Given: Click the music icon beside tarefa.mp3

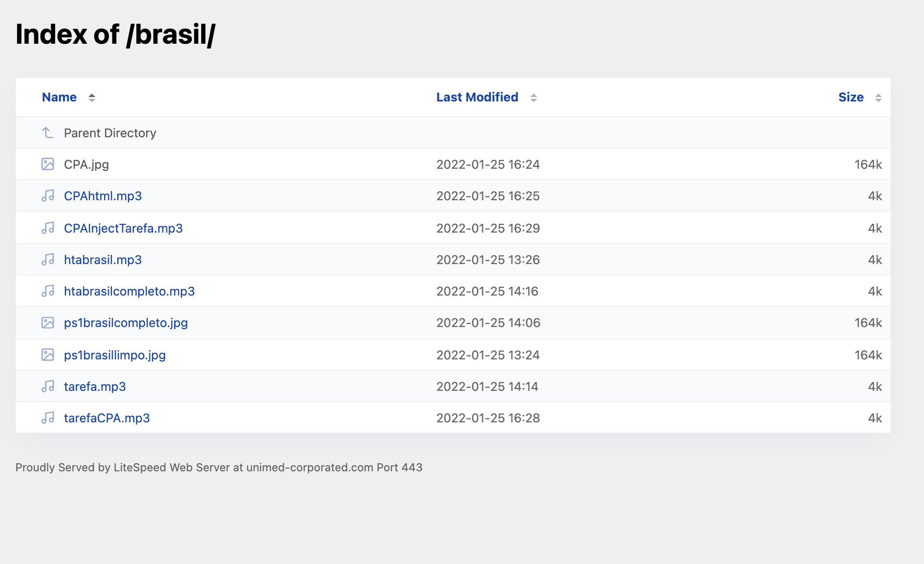Looking at the screenshot, I should [48, 386].
